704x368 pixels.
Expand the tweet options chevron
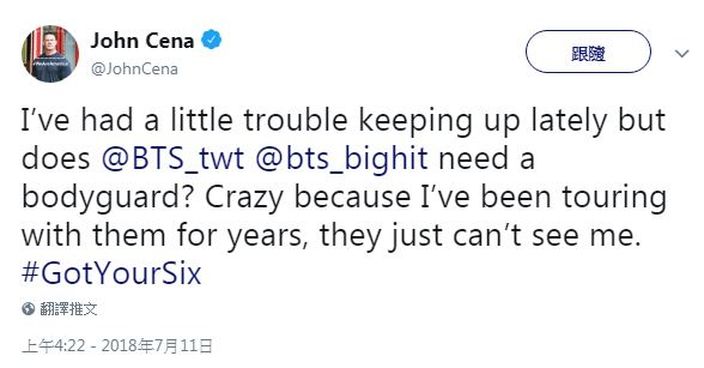coord(682,54)
